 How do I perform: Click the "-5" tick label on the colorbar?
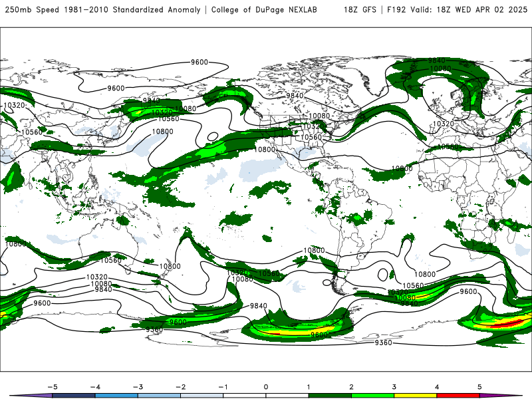(x=53, y=387)
